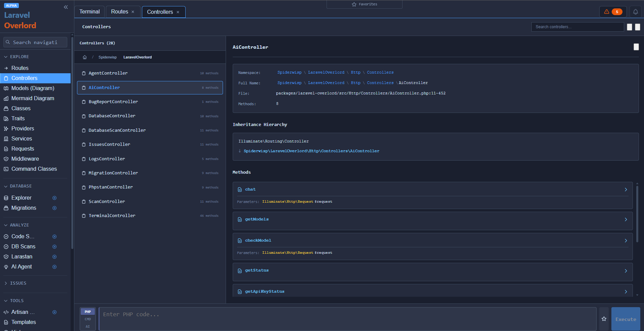Open the notifications bell
Image resolution: width=644 pixels, height=331 pixels.
click(635, 12)
